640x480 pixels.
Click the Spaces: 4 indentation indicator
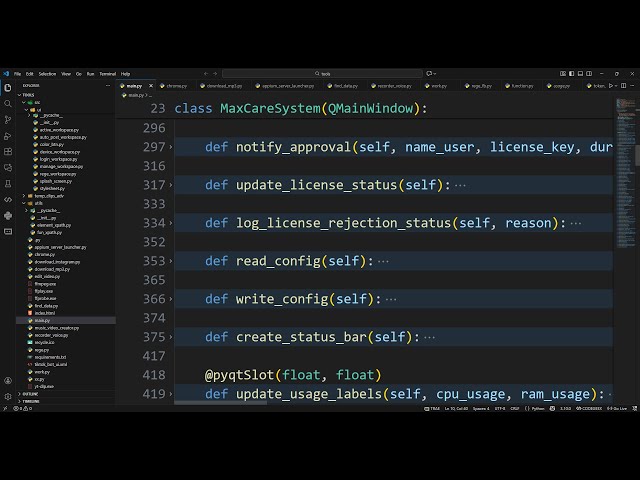(x=481, y=408)
